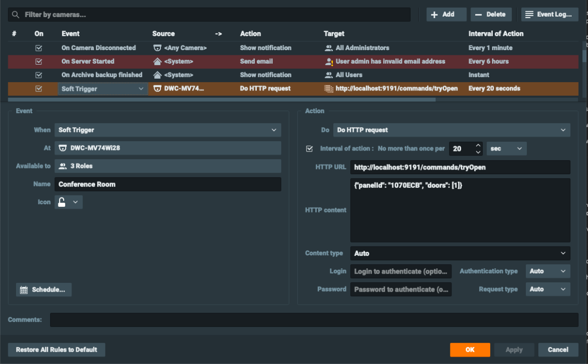
Task: Sort by Interval of Action column header
Action: pyautogui.click(x=496, y=34)
